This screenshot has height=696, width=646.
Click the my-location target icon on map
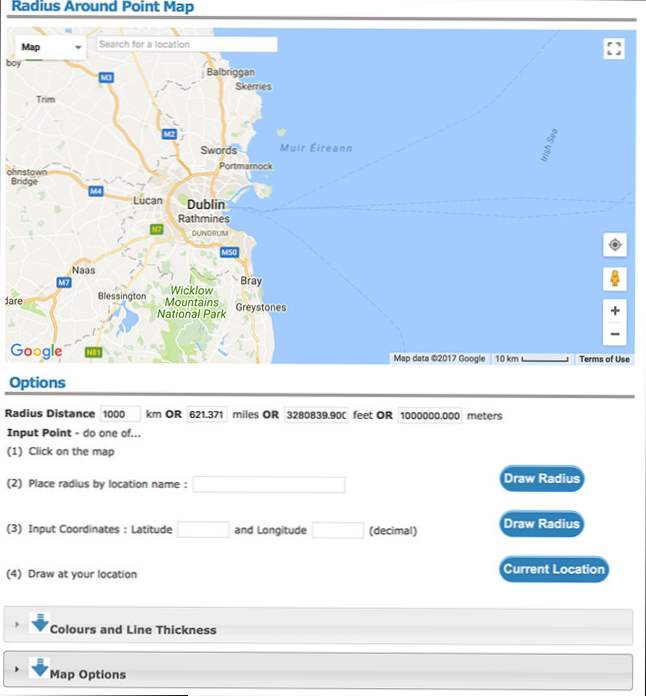tap(615, 245)
